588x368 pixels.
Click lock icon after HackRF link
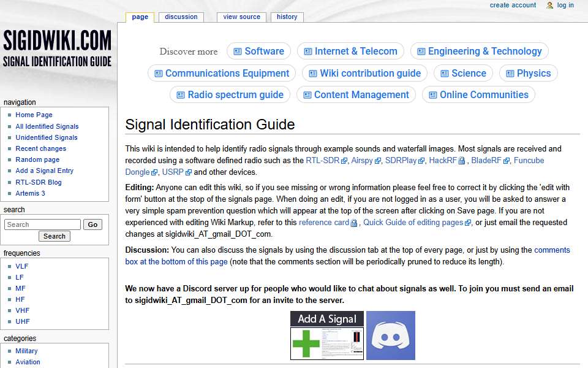pos(462,161)
